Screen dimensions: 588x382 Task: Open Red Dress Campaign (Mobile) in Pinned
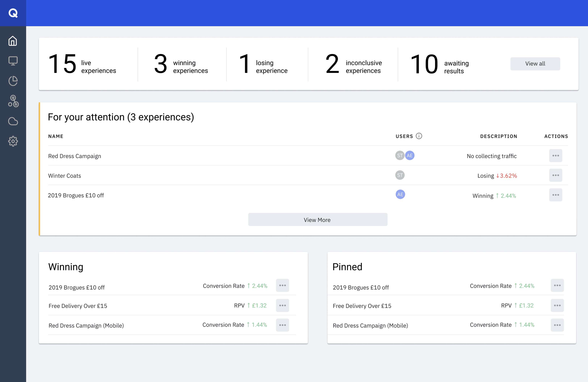370,325
